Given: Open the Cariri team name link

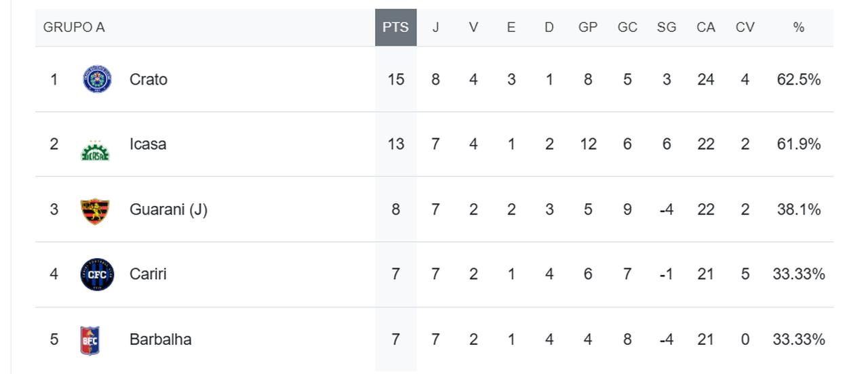Looking at the screenshot, I should tap(148, 274).
